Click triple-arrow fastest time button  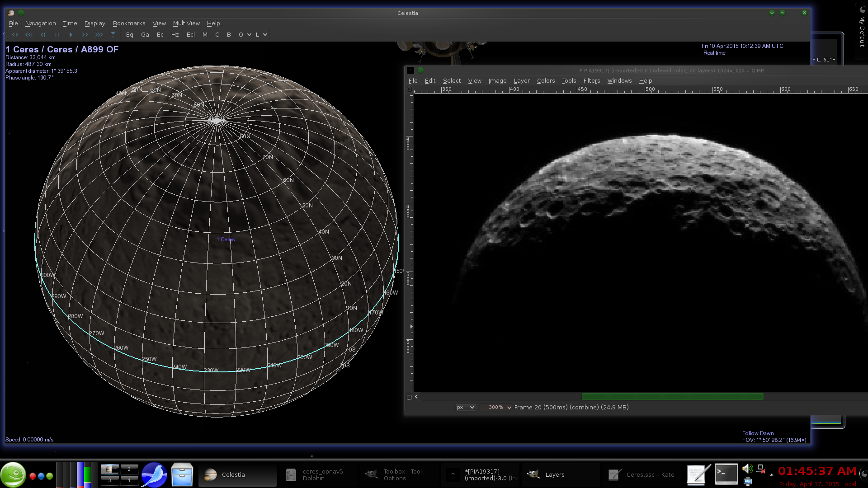(x=99, y=35)
